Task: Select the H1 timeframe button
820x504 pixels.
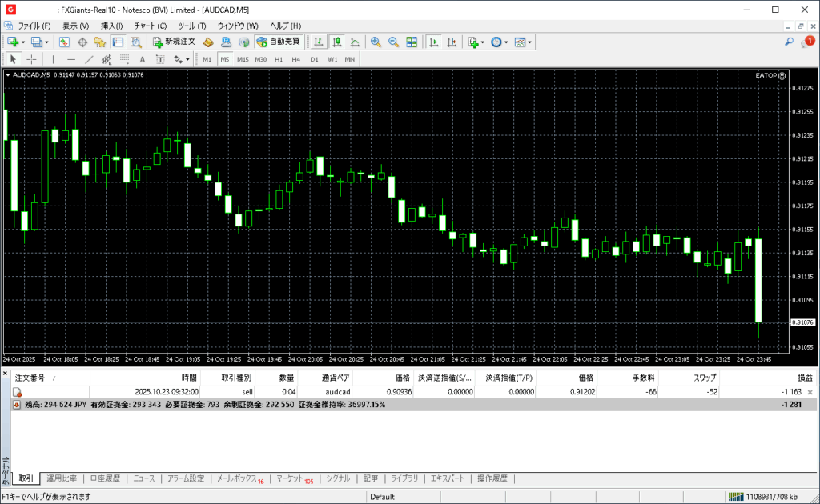Action: (279, 59)
